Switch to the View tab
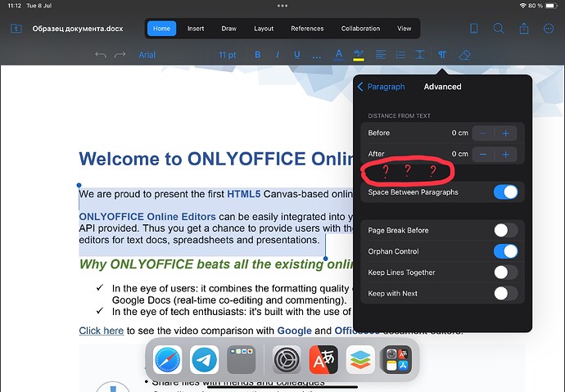This screenshot has height=392, width=565. point(404,29)
